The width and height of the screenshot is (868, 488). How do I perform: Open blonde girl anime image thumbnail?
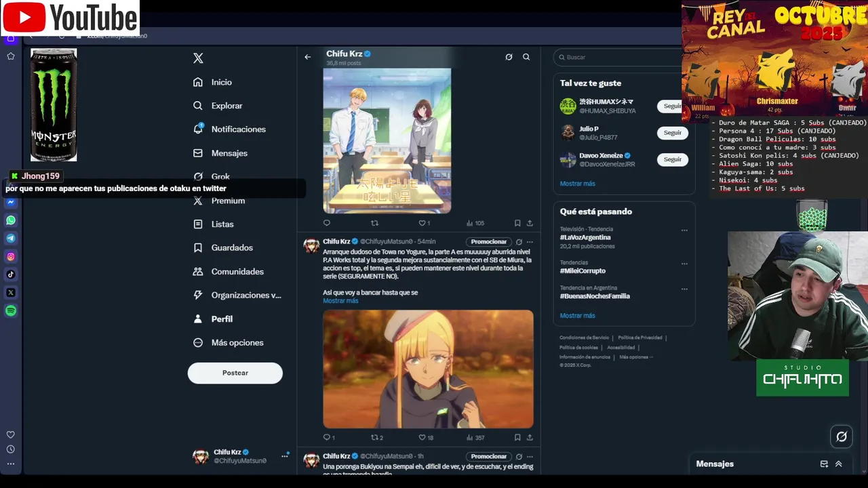tap(428, 369)
